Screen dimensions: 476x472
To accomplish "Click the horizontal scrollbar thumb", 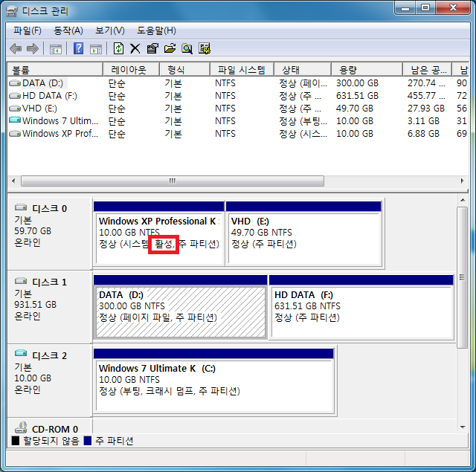I will 173,181.
